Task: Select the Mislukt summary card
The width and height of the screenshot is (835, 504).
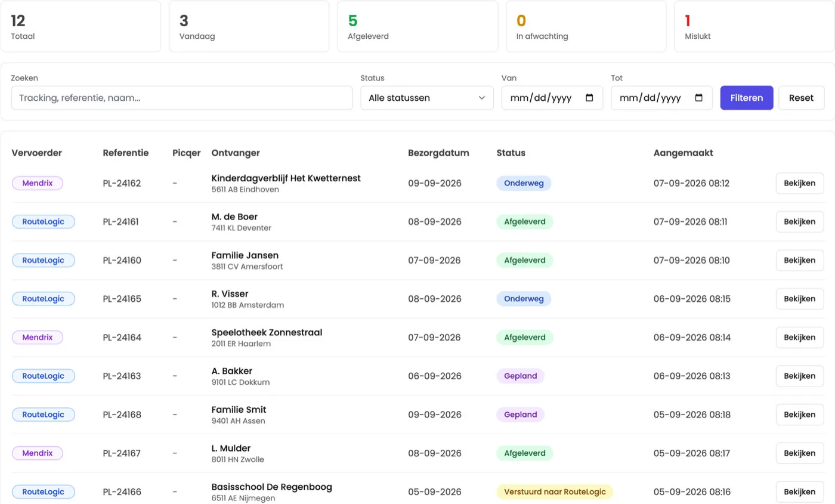Action: [x=754, y=26]
